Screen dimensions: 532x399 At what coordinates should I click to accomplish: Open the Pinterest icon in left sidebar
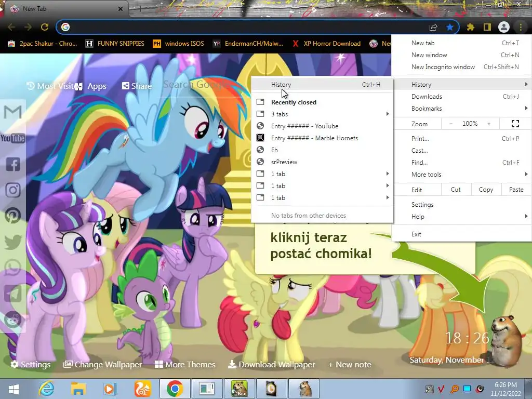pyautogui.click(x=13, y=216)
